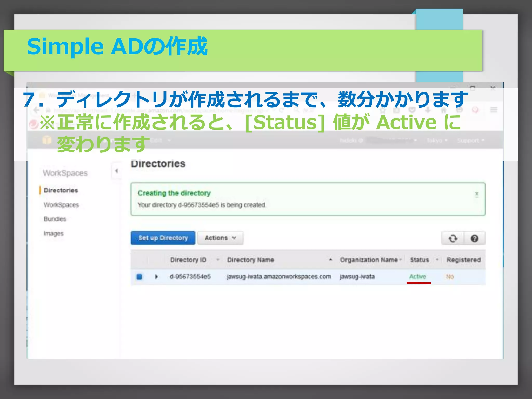Click the d-95673554e5 directory ID cell
532x399 pixels.
click(190, 277)
